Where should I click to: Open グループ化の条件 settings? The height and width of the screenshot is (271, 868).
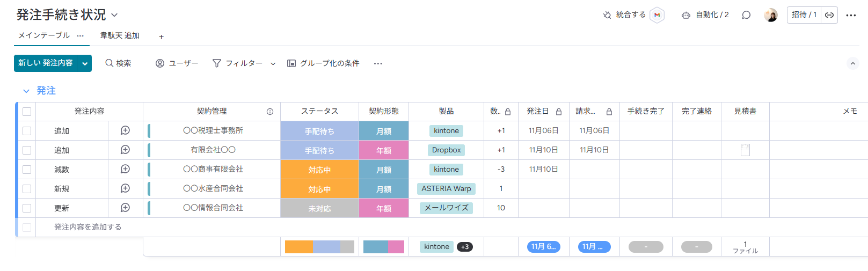(x=323, y=63)
